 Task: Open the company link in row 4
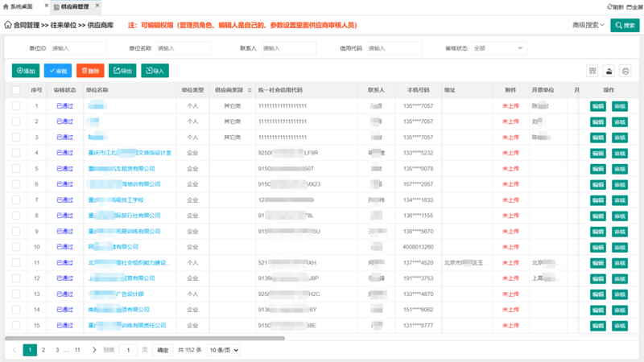(130, 153)
